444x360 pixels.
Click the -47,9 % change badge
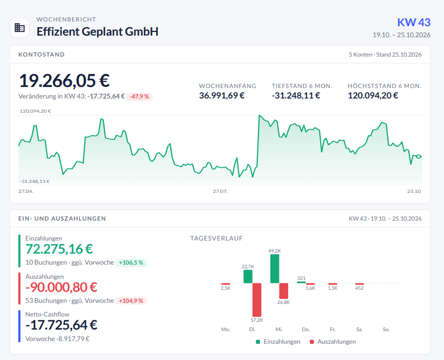point(140,97)
